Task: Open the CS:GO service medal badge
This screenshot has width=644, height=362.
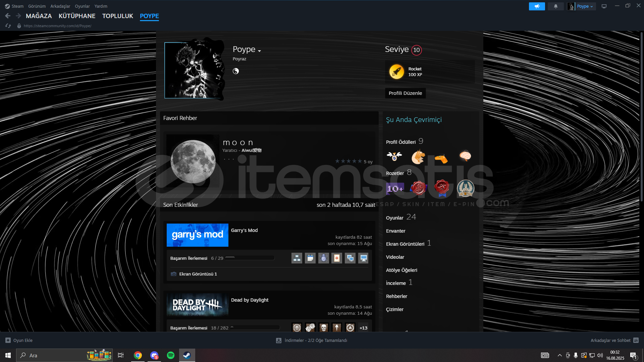Action: click(x=466, y=188)
